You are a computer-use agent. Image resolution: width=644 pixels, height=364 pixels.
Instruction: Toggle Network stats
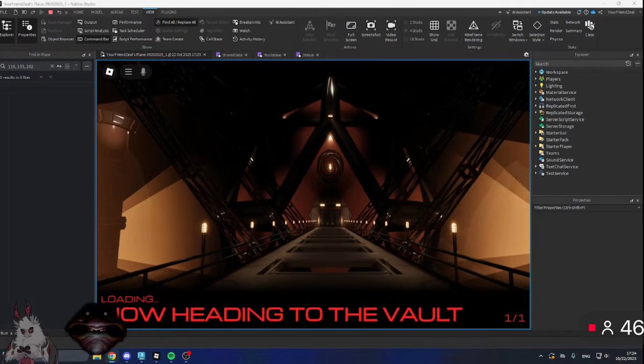pos(573,22)
